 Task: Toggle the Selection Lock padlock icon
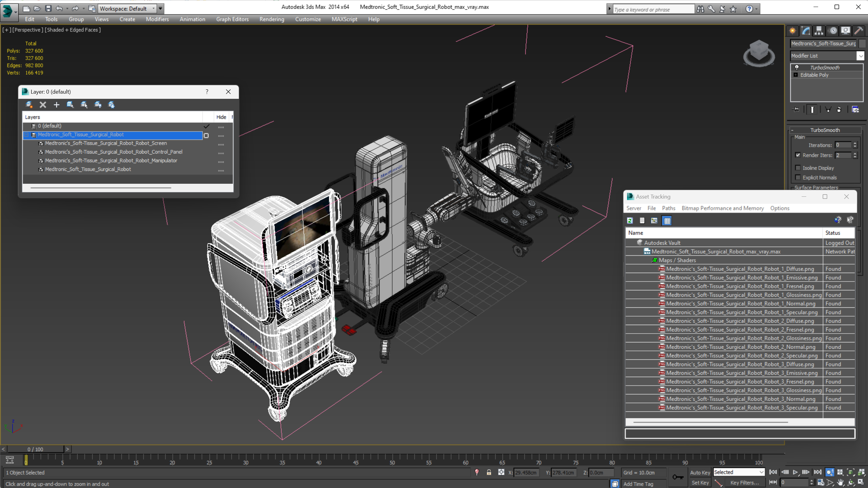point(489,472)
